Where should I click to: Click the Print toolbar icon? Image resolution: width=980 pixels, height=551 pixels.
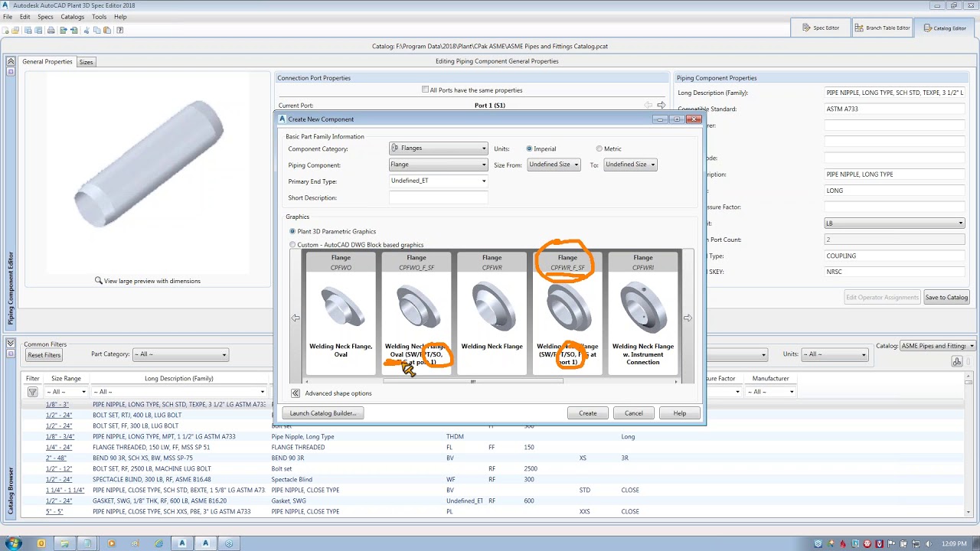(x=51, y=31)
